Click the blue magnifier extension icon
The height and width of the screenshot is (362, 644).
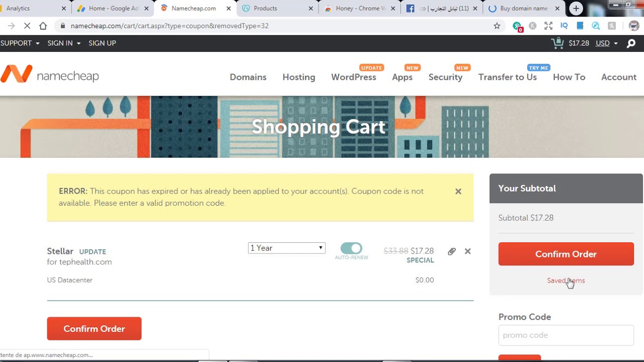tap(596, 26)
